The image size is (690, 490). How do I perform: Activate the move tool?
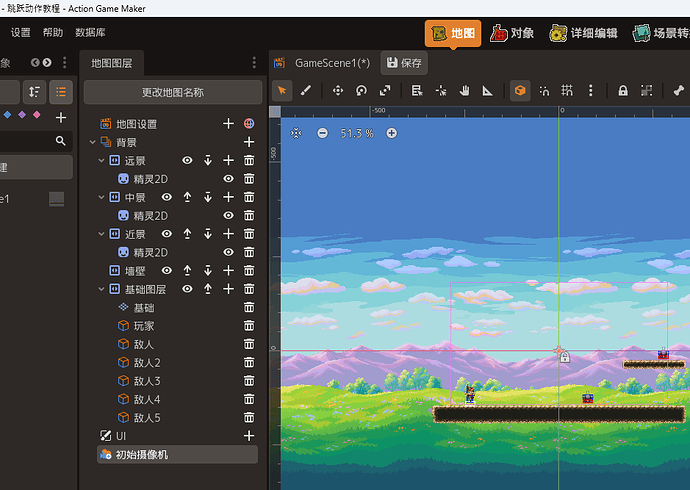coord(338,91)
